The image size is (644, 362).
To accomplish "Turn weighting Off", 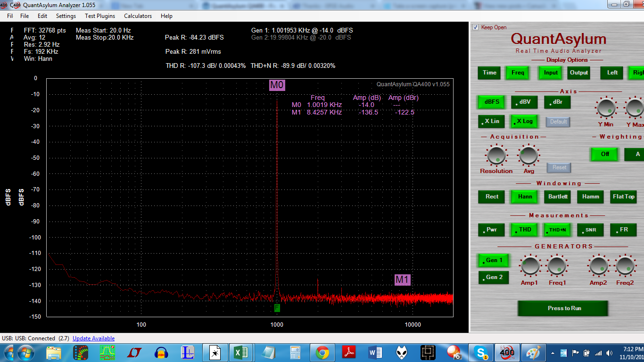I will click(605, 154).
